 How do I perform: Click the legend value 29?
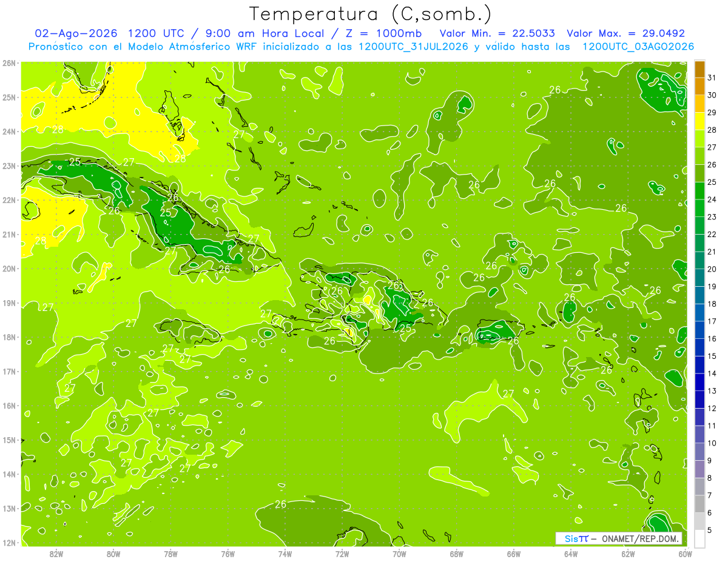point(712,113)
